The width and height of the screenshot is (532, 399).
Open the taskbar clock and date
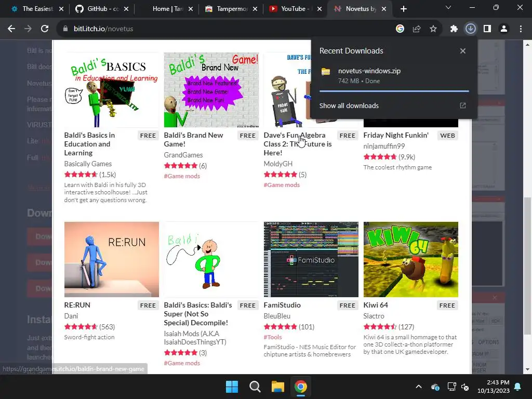(x=494, y=387)
